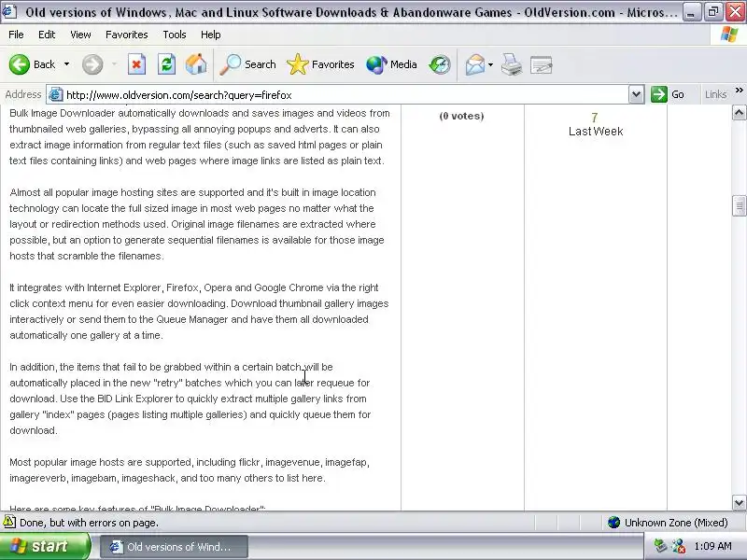Screen dimensions: 747x560
Task: Refresh the page with the green arrows icon
Action: 167,64
